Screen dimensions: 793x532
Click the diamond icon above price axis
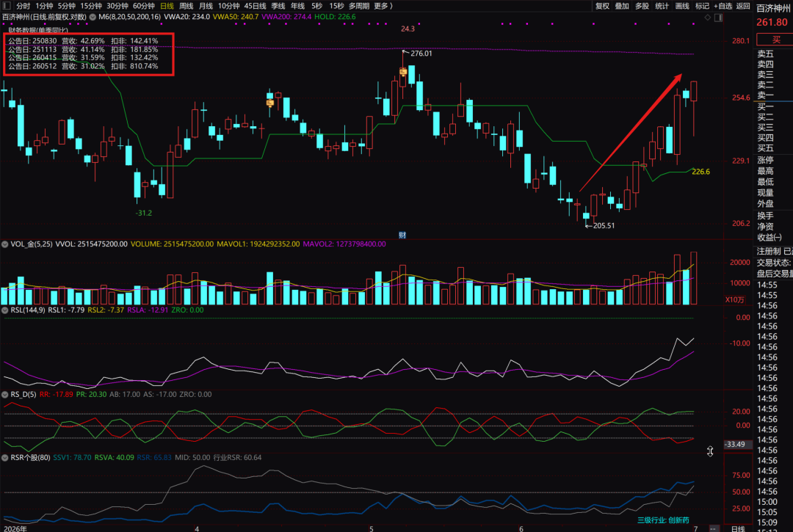pyautogui.click(x=708, y=17)
